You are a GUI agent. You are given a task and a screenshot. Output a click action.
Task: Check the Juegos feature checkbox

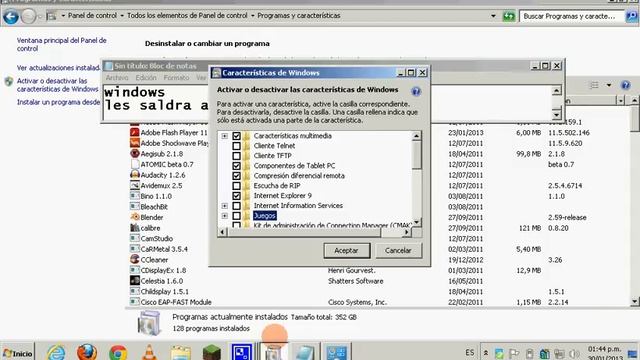pos(236,216)
